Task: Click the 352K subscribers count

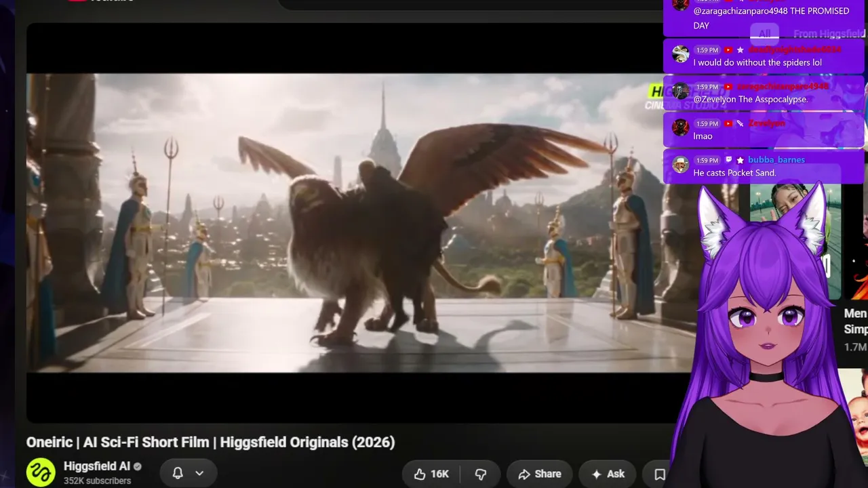Action: 97,481
